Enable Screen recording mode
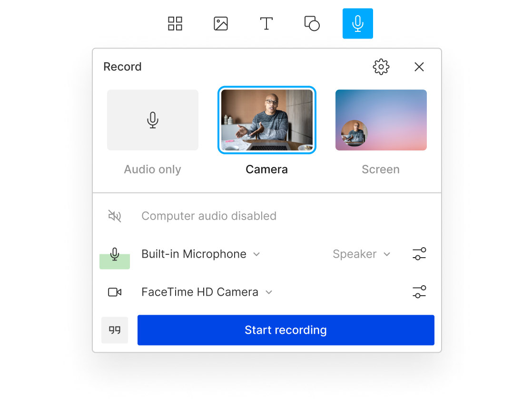This screenshot has height=405, width=532. tap(381, 120)
